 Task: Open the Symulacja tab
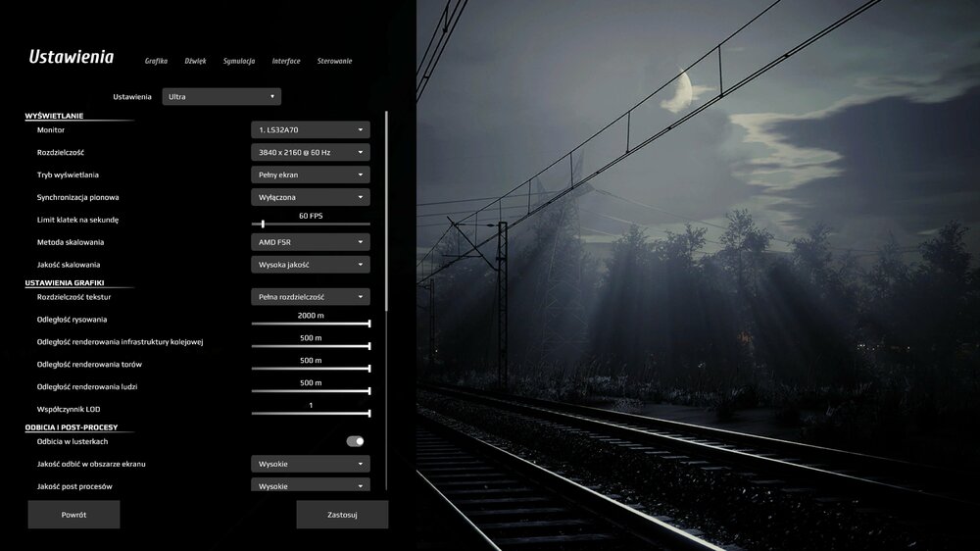click(x=239, y=61)
